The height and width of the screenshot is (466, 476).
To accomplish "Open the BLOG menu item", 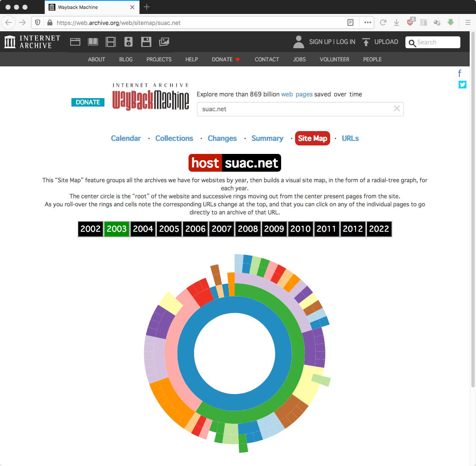I will tap(126, 60).
